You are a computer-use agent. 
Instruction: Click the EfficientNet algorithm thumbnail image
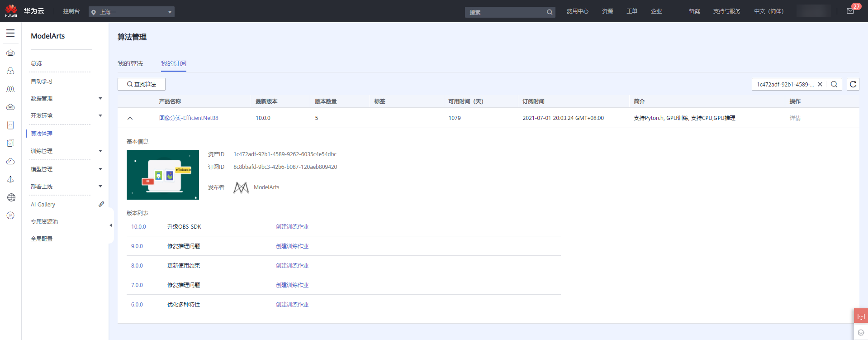163,175
